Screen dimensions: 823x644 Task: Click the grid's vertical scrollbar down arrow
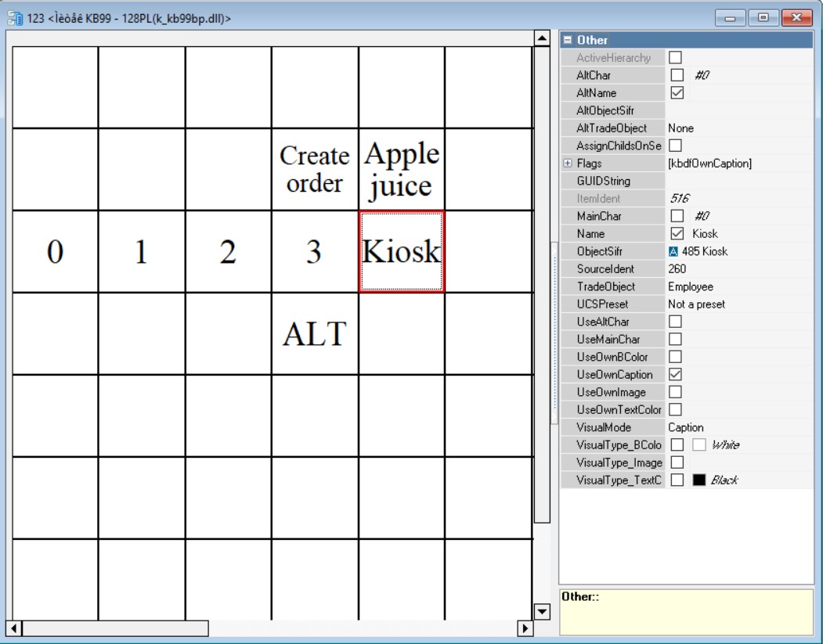pyautogui.click(x=541, y=611)
